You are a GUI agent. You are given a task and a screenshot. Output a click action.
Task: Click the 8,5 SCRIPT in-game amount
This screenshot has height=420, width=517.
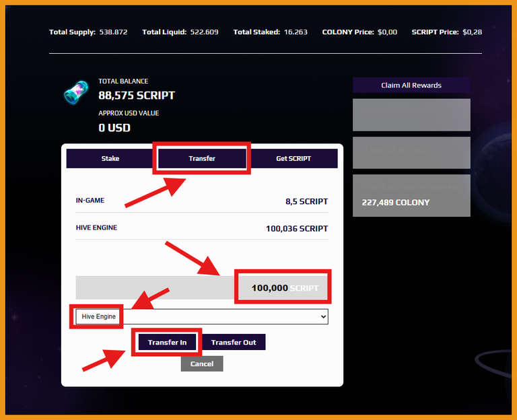click(307, 201)
